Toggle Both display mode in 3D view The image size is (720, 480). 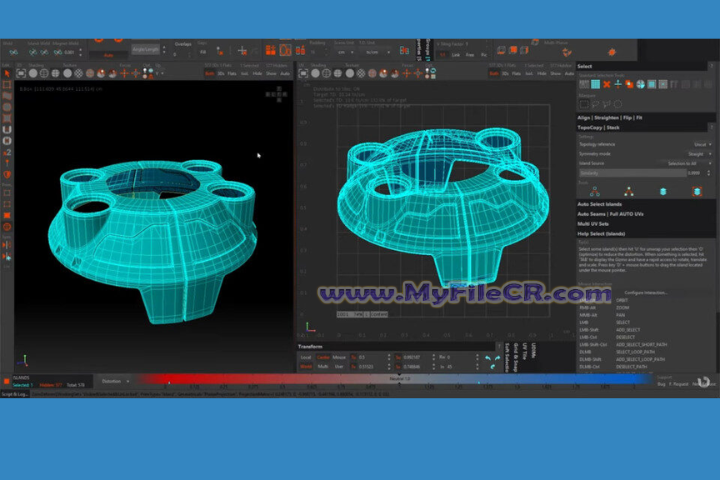click(210, 74)
